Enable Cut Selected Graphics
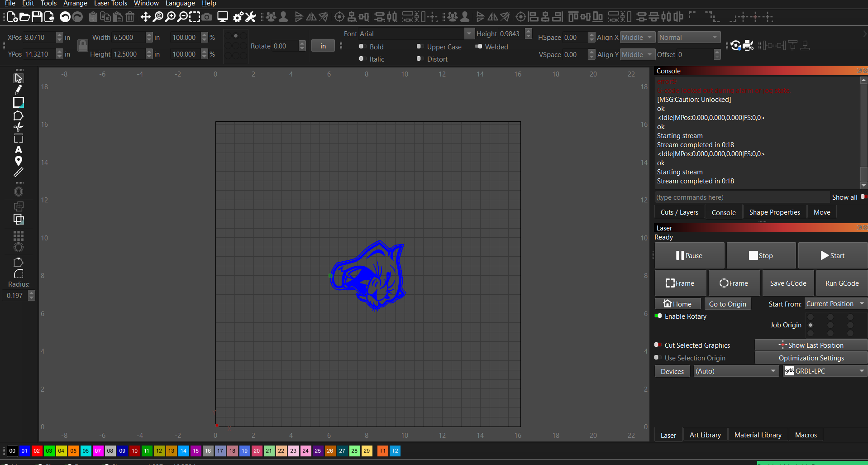The width and height of the screenshot is (868, 465). 658,345
